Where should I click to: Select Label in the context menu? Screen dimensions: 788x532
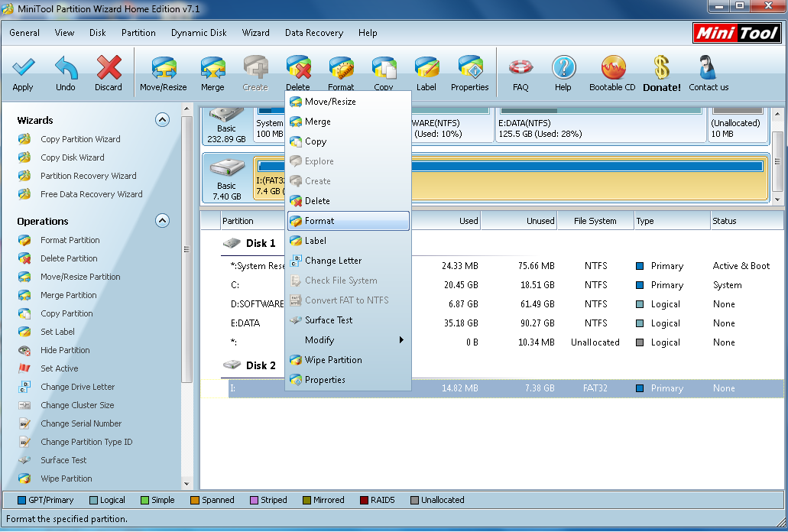[349, 241]
